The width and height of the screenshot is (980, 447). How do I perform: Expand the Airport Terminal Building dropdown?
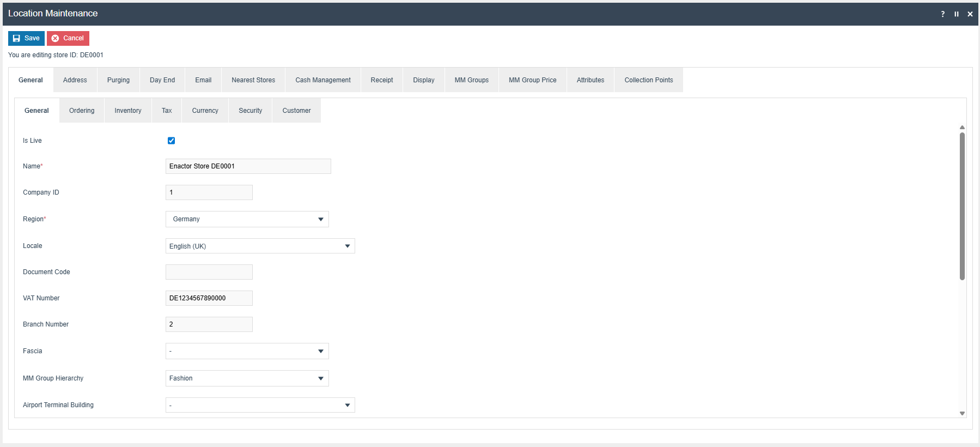coord(260,405)
